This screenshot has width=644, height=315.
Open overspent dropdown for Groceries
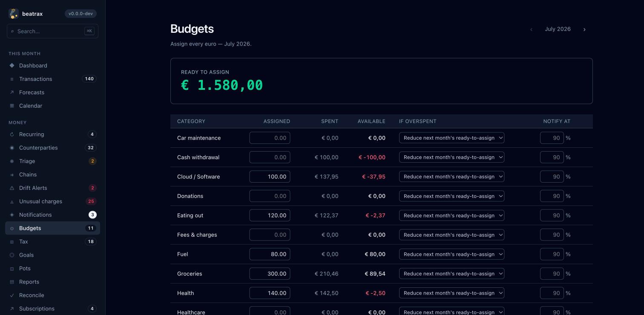pyautogui.click(x=451, y=274)
